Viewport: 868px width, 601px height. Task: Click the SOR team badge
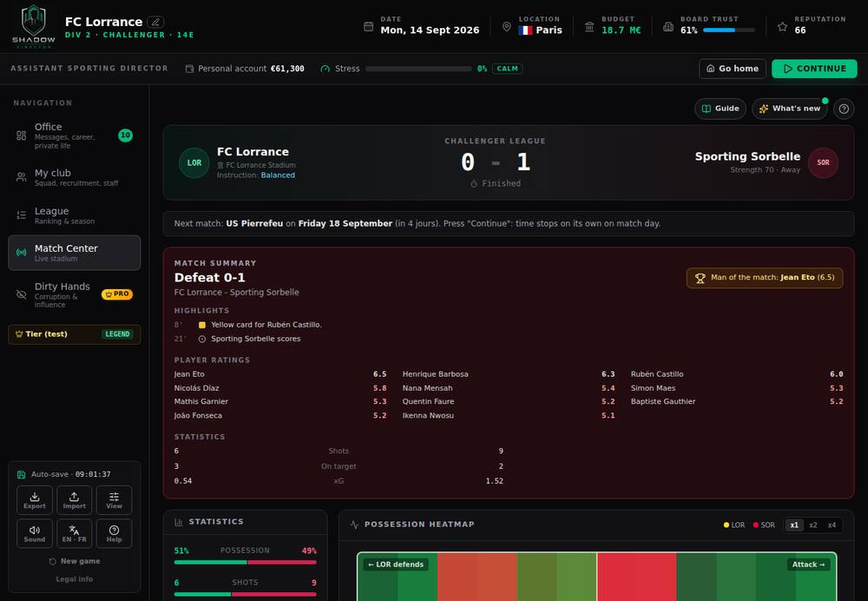point(823,163)
